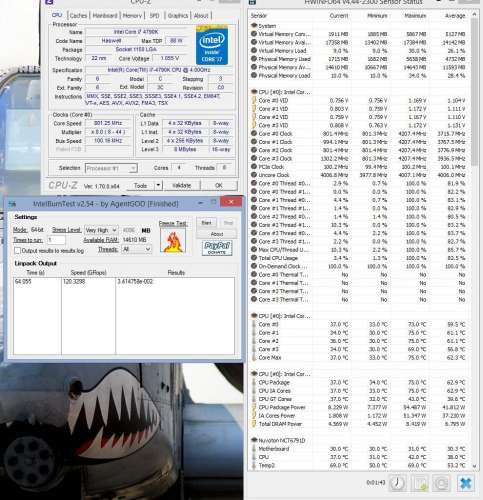Click the thermometer icon beside Motherboard
This screenshot has height=500, width=483.
point(254,449)
